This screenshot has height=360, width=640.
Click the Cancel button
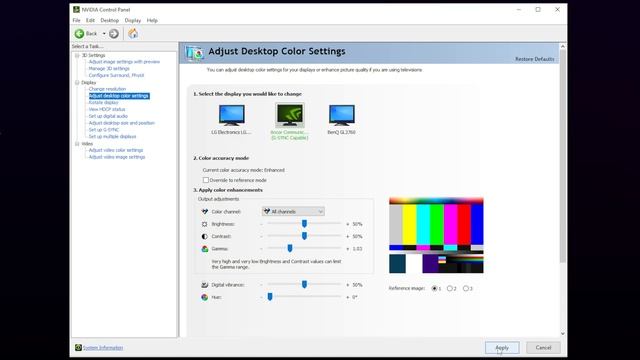pos(543,348)
